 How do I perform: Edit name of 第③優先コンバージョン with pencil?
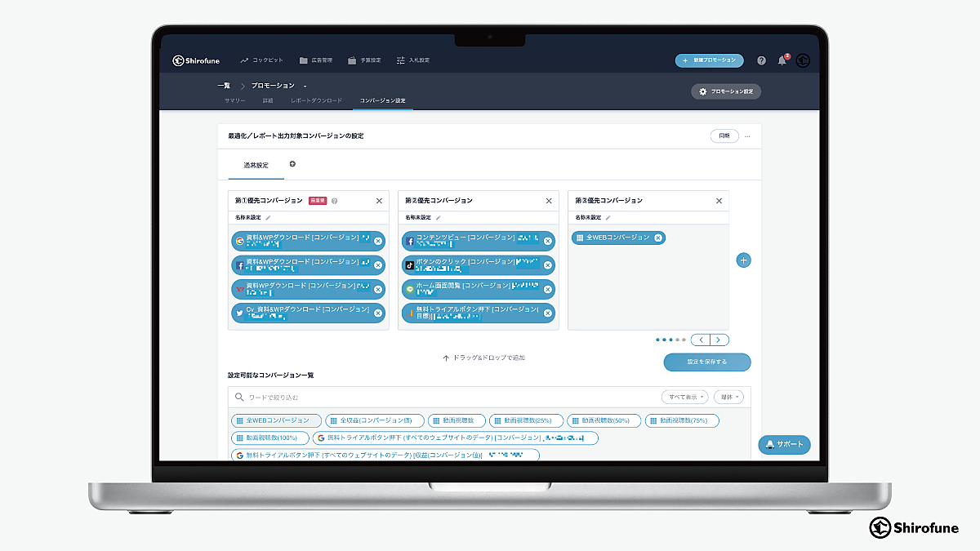(608, 218)
